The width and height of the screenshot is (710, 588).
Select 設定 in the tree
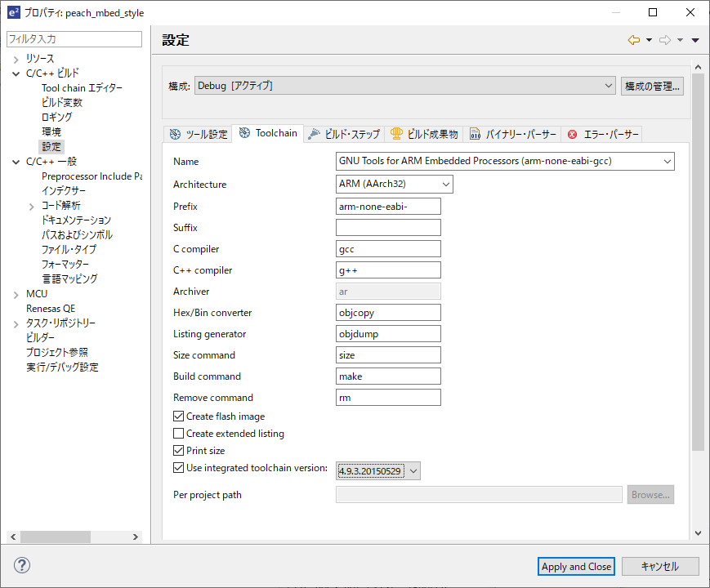click(51, 147)
